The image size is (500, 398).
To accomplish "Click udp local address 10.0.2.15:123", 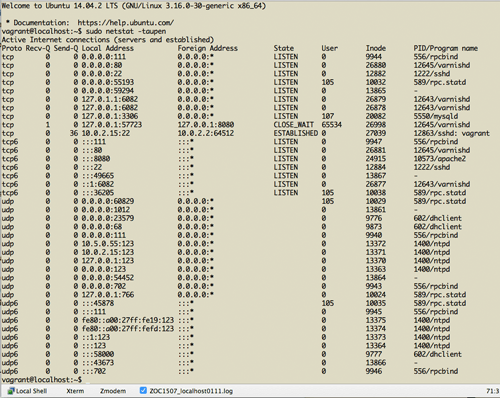I will pos(108,252).
